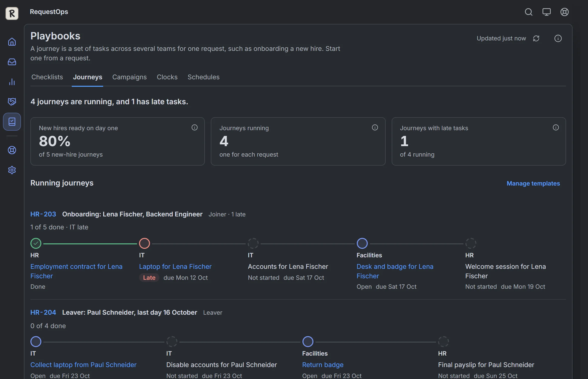Switch to the Campaigns tab
588x379 pixels.
[130, 77]
